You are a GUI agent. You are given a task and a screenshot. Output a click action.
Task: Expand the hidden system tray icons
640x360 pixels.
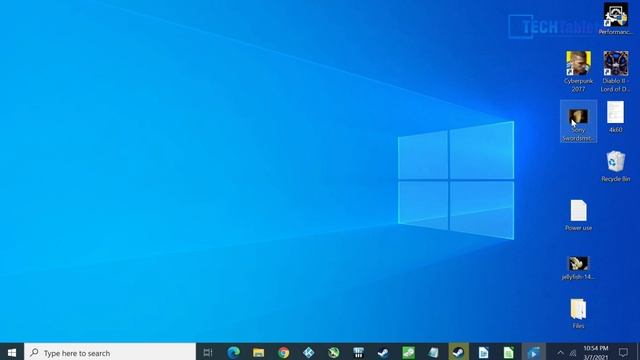click(560, 353)
